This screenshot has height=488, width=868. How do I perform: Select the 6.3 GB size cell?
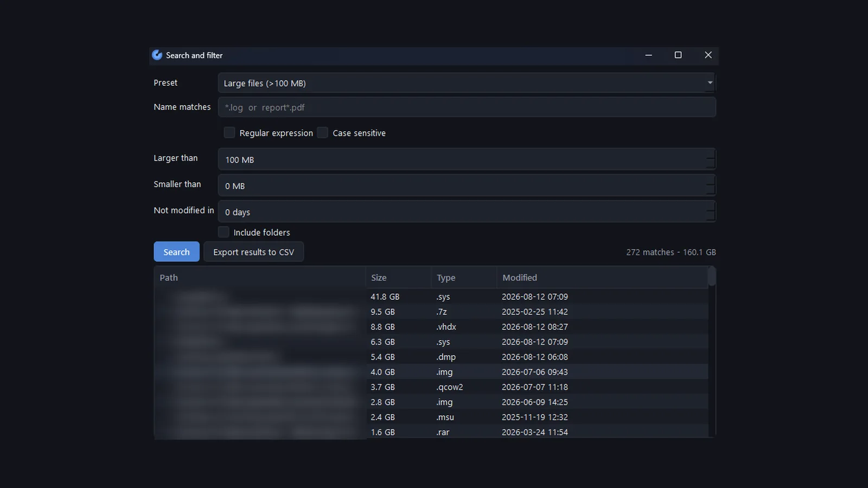click(x=383, y=342)
